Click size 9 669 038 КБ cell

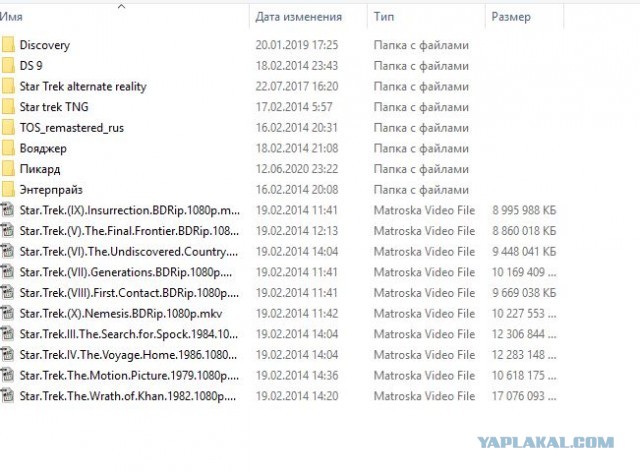coord(524,293)
